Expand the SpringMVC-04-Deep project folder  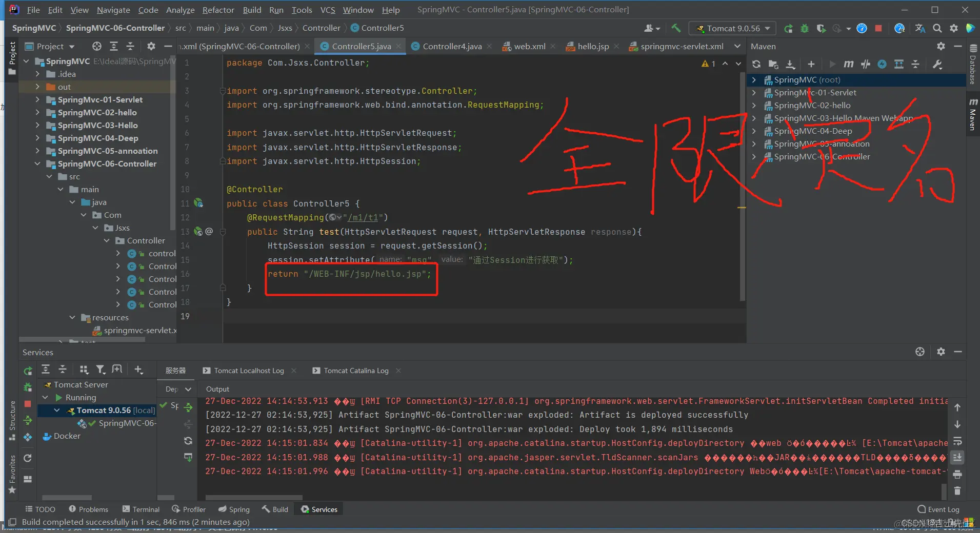click(37, 138)
